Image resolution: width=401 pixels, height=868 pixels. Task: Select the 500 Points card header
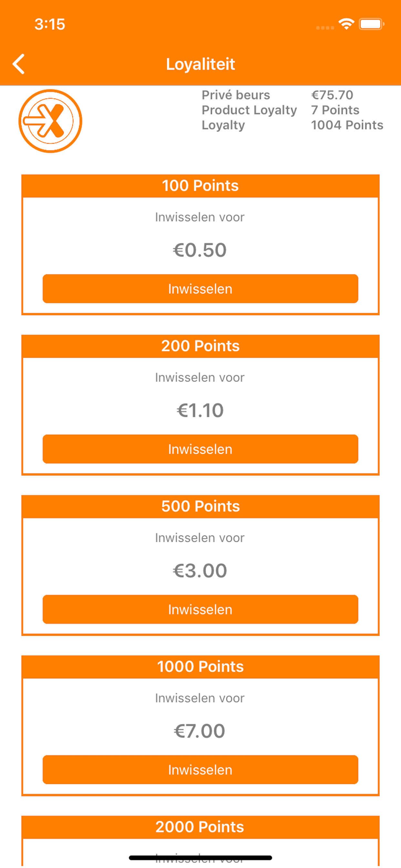[x=200, y=506]
